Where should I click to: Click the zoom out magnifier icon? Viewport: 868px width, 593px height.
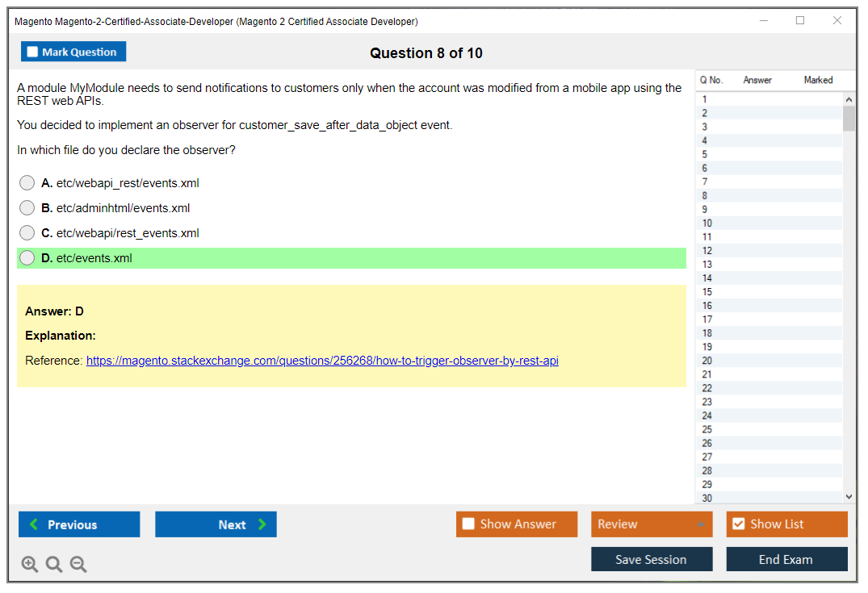pyautogui.click(x=78, y=565)
